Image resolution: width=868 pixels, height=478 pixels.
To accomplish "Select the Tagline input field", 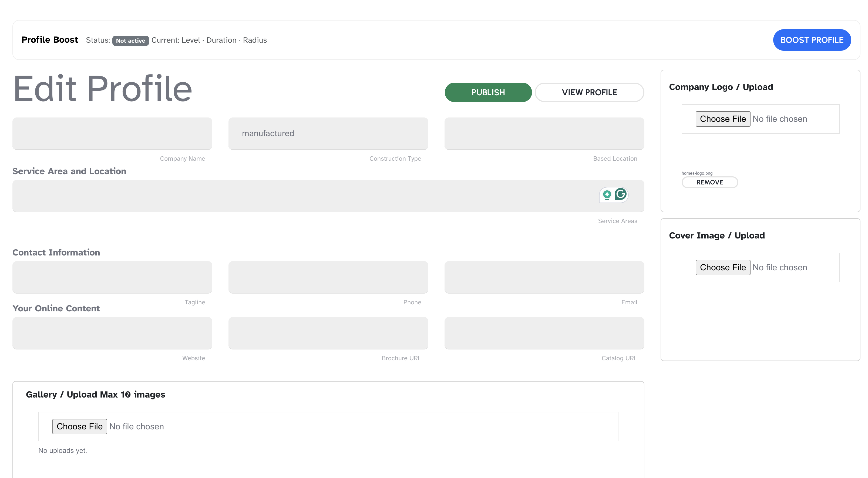I will click(112, 277).
